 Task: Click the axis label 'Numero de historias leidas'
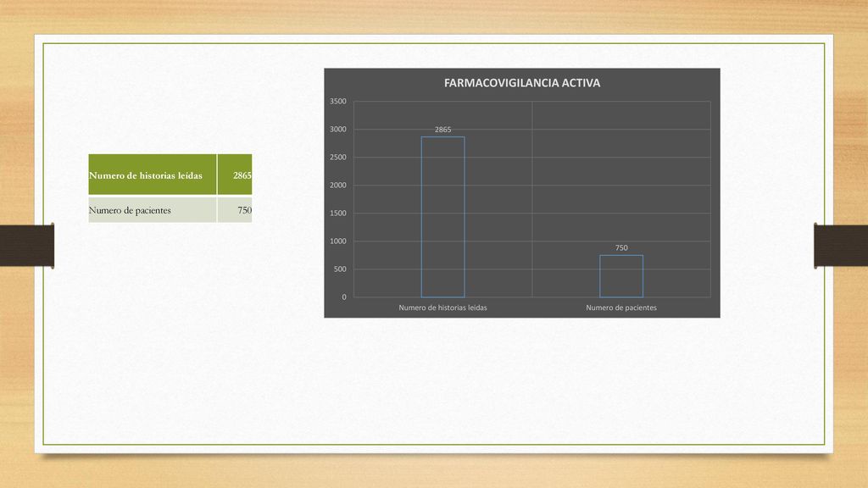click(442, 308)
